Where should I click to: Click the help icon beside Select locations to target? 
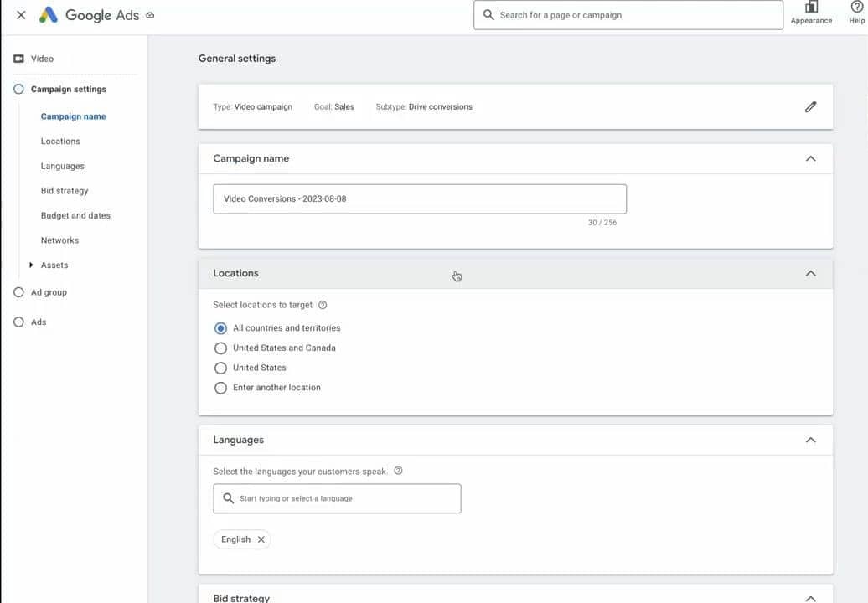click(323, 306)
